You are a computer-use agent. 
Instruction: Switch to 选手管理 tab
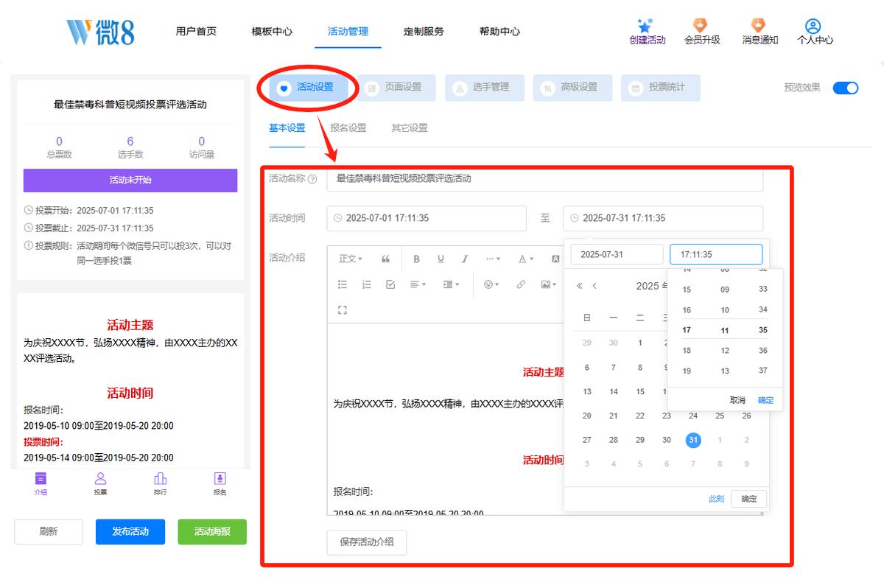click(484, 88)
